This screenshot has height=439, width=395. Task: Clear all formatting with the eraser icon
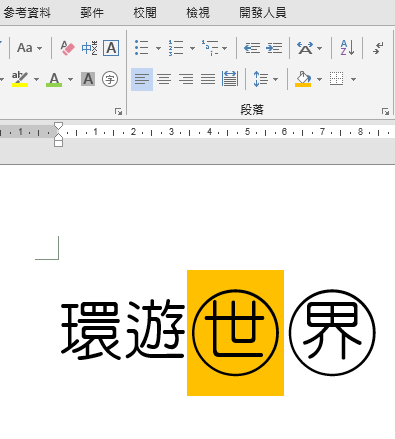(x=68, y=48)
